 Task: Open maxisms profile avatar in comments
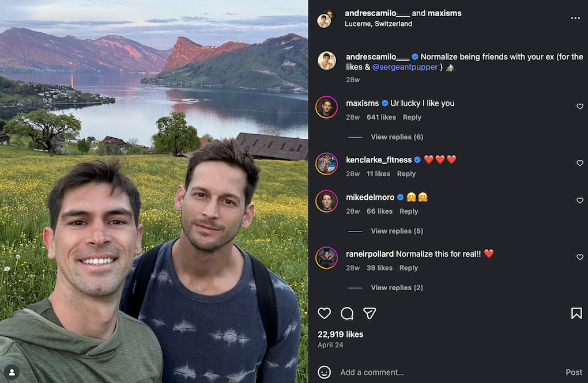click(x=327, y=107)
